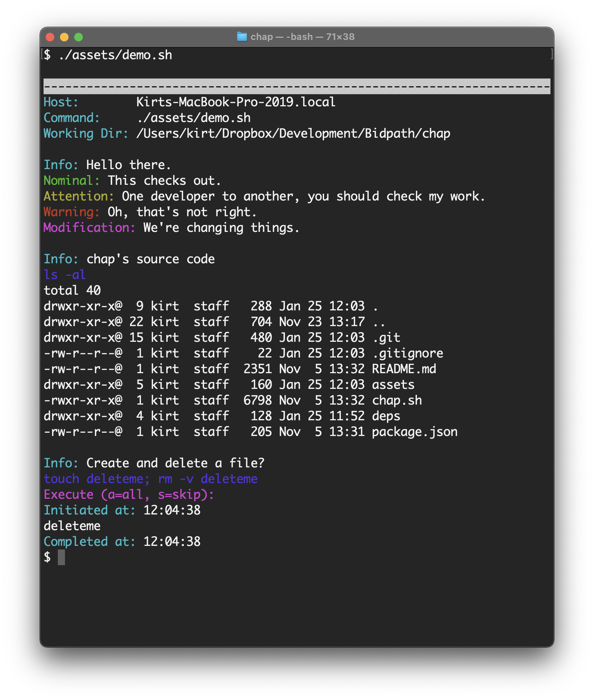594x700 pixels.
Task: Click the 'deps' directory name
Action: click(386, 416)
